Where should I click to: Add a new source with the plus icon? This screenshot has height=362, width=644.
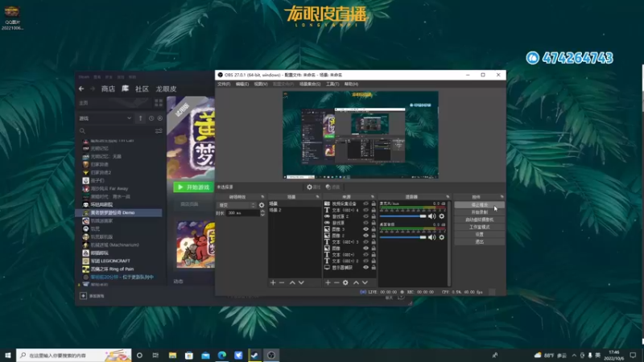[328, 282]
